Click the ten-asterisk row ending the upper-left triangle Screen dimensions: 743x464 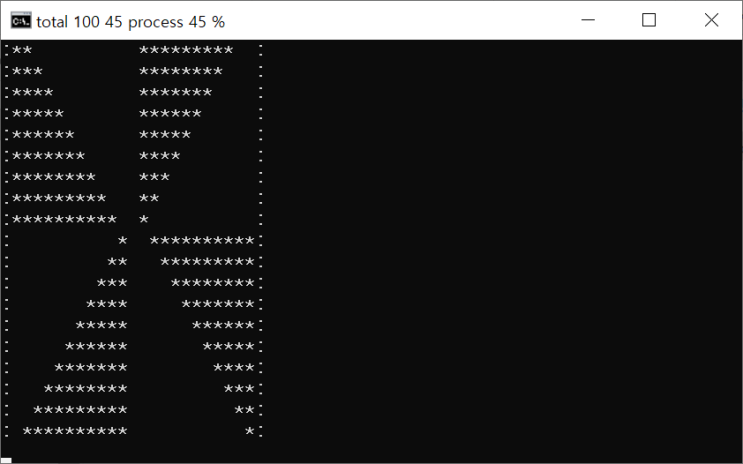coord(64,219)
